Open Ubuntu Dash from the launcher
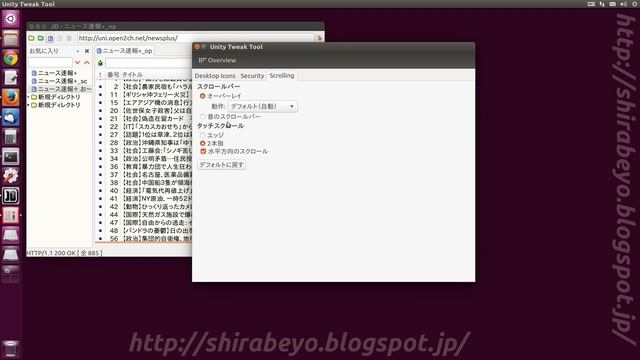This screenshot has height=360, width=640. click(11, 19)
